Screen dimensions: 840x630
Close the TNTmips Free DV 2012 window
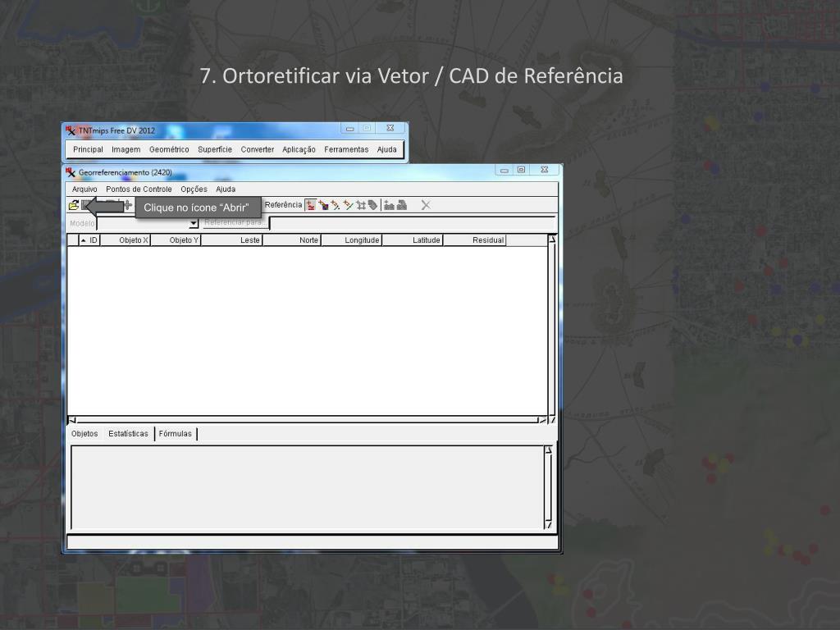(390, 128)
